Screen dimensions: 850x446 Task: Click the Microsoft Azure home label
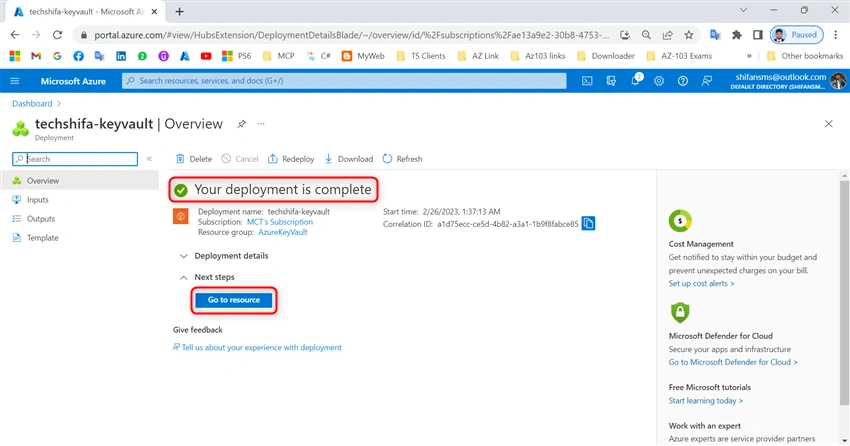click(x=73, y=81)
